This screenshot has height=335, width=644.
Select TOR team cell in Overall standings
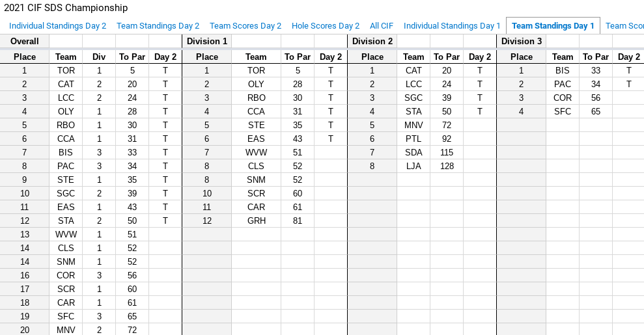tap(66, 70)
